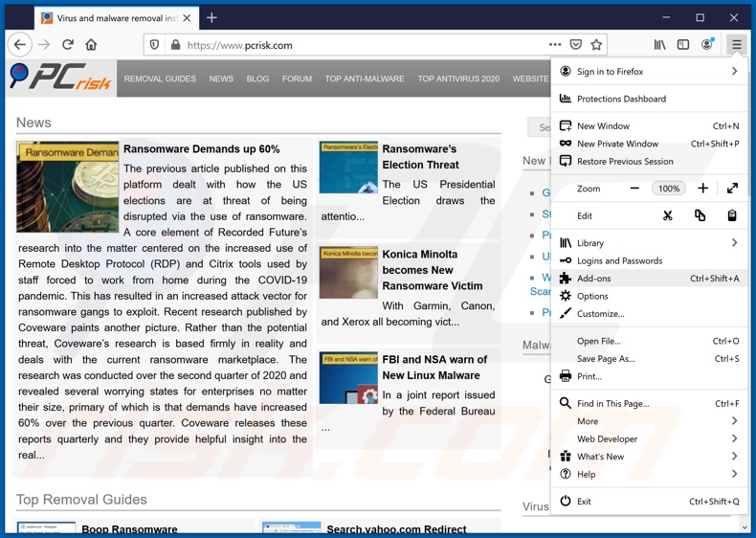Choose Open File... entry

(x=649, y=341)
